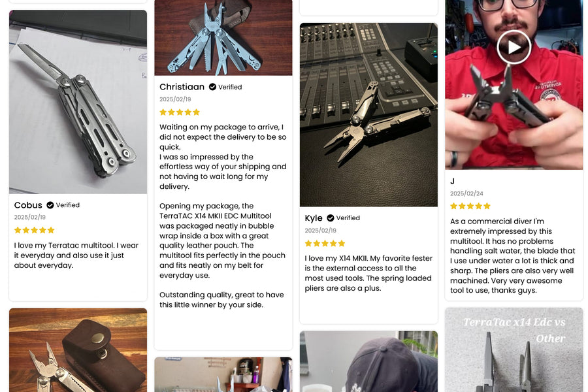Click verified badge icon next to Kyle
Screen dimensions: 588x392
(331, 218)
